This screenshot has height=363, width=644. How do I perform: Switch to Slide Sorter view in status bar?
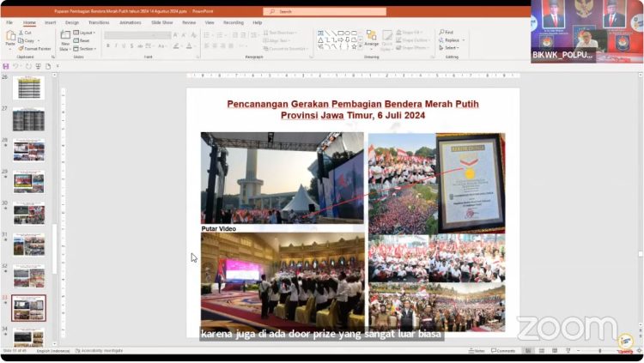pos(542,351)
